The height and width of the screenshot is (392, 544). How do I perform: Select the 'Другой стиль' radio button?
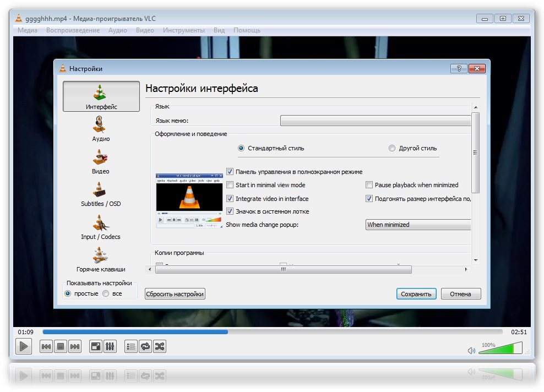pos(392,148)
